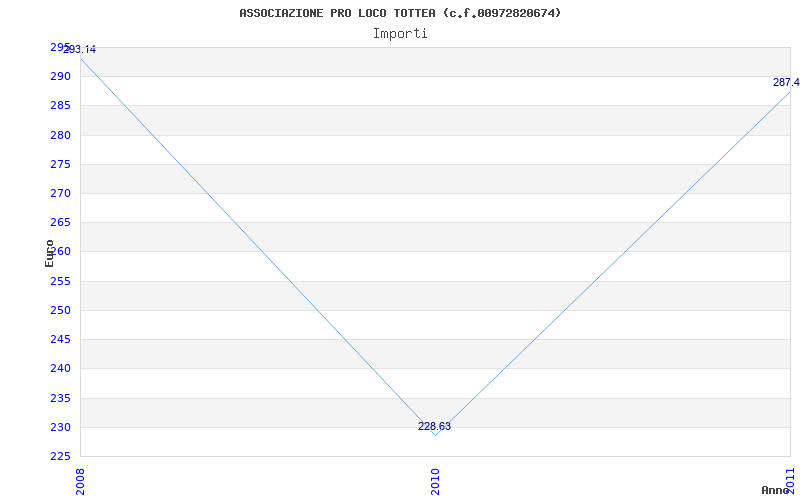Click the chart title ASSOCIAZIONE PRO LOCO TOTTEA
Viewport: 800px width, 500px height.
pos(400,13)
